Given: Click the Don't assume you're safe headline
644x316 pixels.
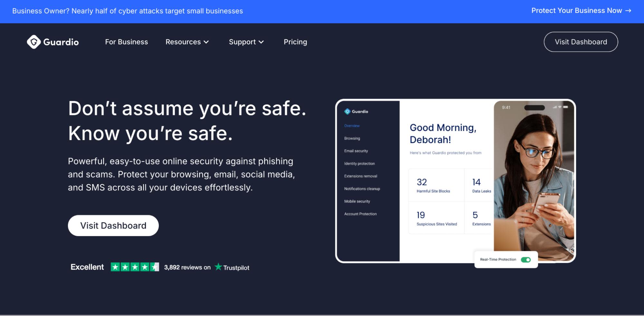Looking at the screenshot, I should point(187,121).
